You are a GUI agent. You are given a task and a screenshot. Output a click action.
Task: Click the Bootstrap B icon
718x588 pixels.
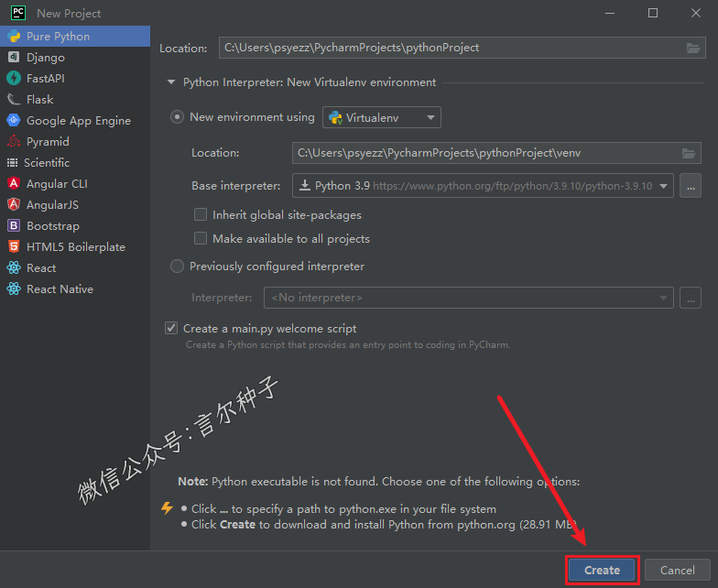tap(14, 225)
